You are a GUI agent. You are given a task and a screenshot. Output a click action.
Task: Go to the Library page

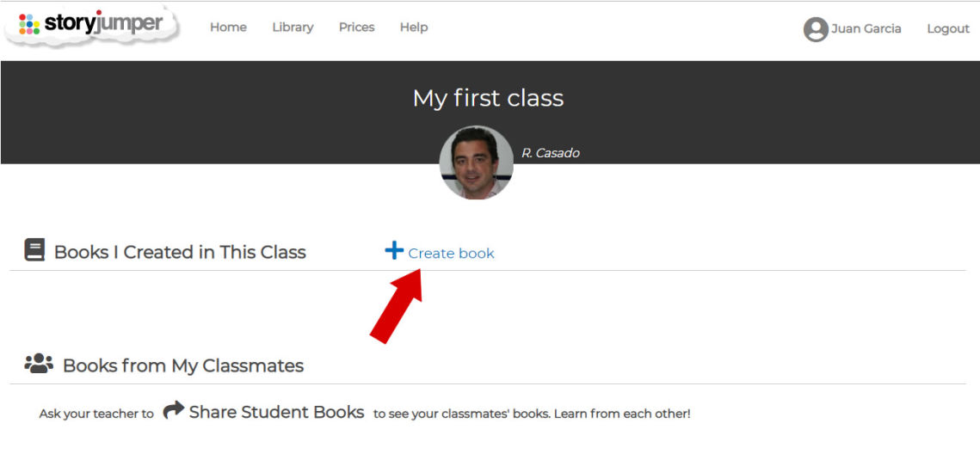293,28
